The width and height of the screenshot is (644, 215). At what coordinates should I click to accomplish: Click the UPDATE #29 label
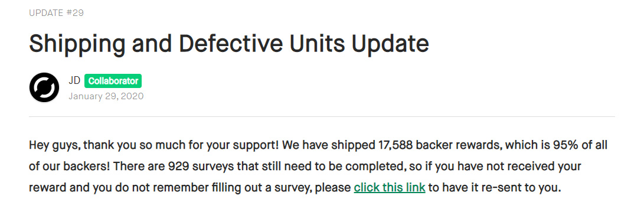click(56, 13)
